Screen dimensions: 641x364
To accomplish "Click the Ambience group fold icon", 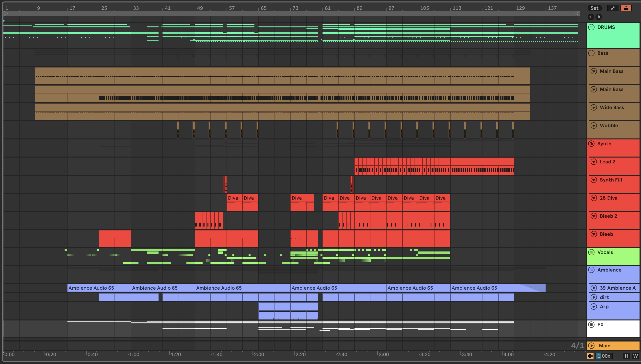I will click(591, 270).
